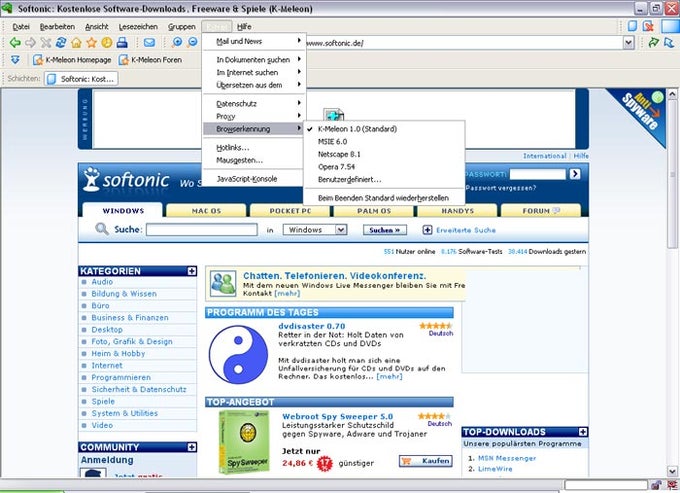
Task: Expand the Proxy submenu
Action: click(254, 116)
